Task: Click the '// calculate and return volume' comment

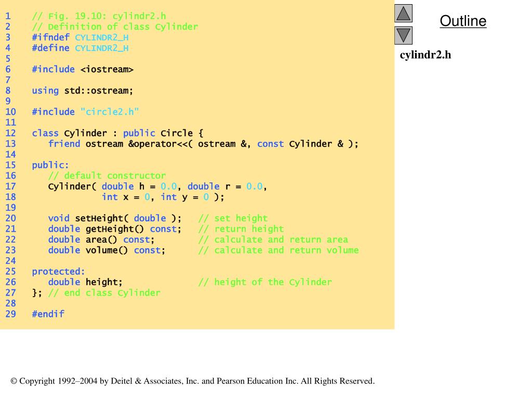Action: click(x=278, y=250)
